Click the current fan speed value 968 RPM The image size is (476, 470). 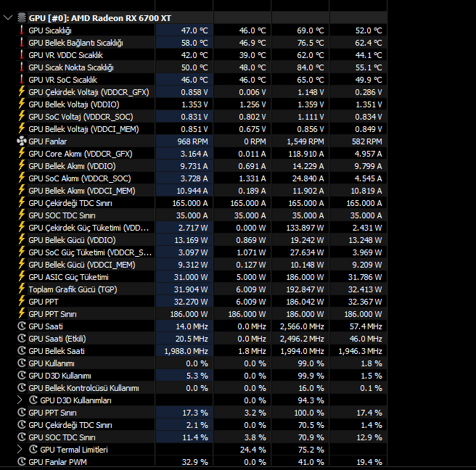coord(193,141)
